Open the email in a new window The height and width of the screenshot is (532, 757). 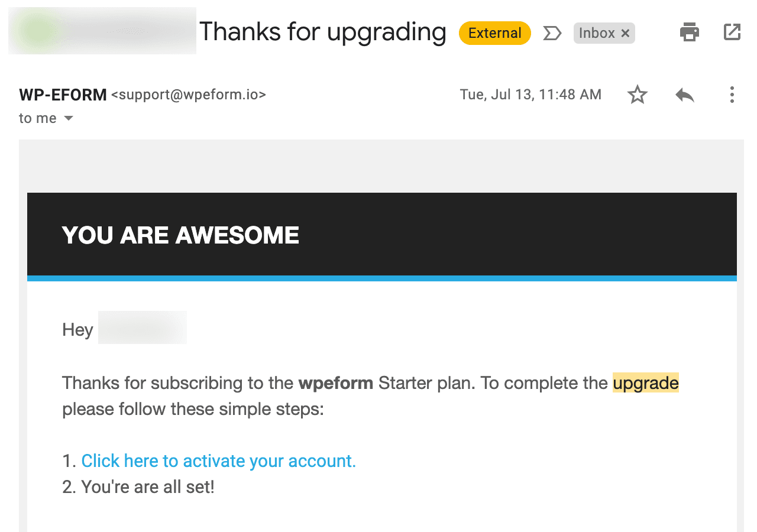point(732,33)
